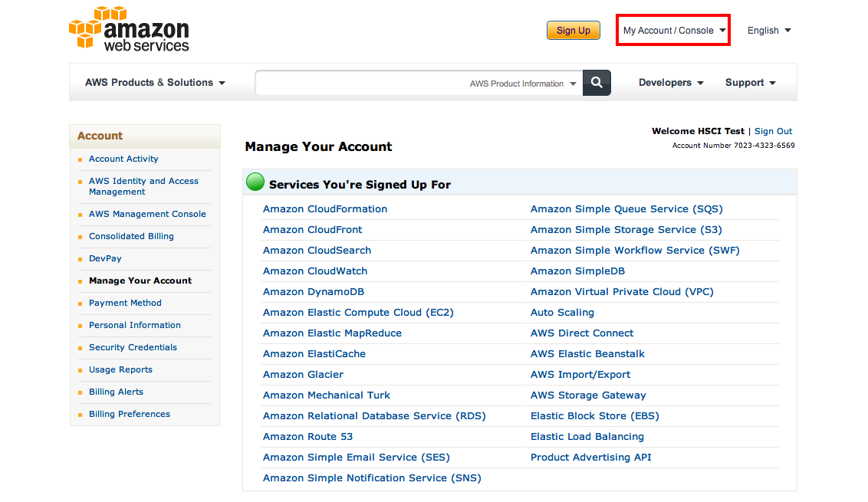Click the Amazon Web Services logo
Image resolution: width=868 pixels, height=502 pixels.
click(129, 29)
